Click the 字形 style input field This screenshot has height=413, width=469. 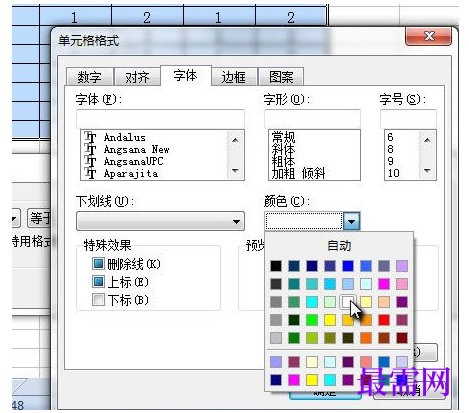[x=312, y=118]
